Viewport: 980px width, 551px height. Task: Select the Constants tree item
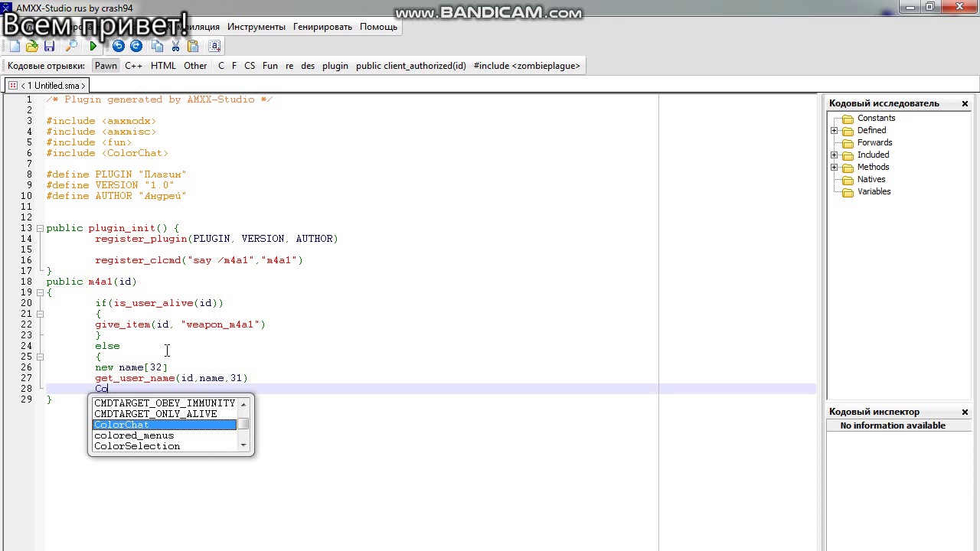point(876,119)
